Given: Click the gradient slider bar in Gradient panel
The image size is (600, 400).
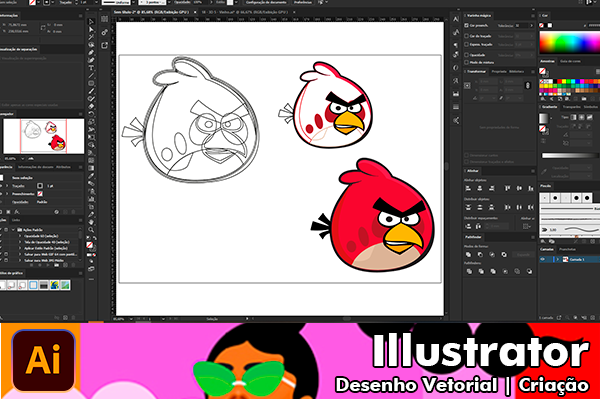Looking at the screenshot, I should pos(570,155).
